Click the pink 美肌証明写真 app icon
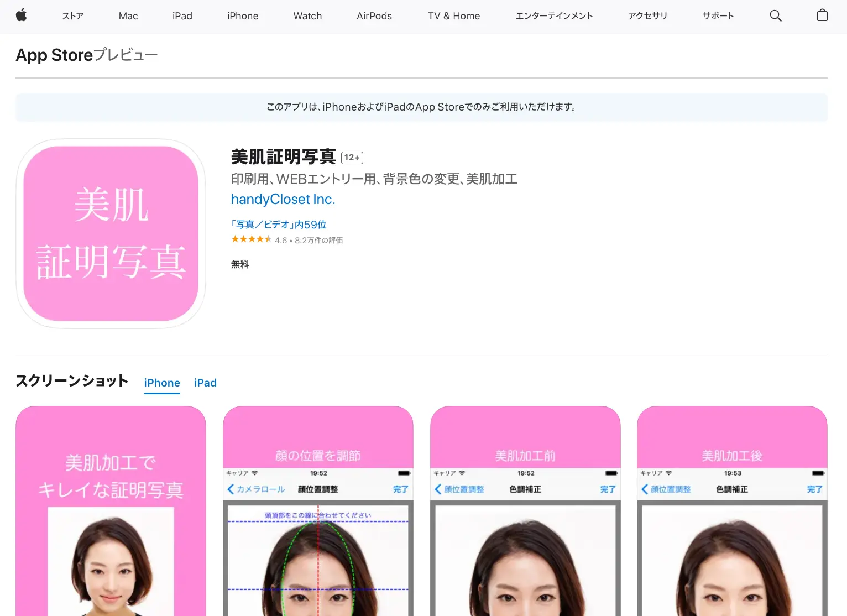Image resolution: width=847 pixels, height=616 pixels. click(111, 233)
